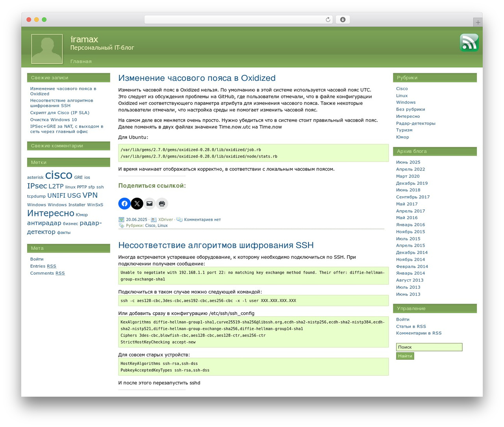
Task: Click the post date 20.06.2025
Action: tap(136, 220)
